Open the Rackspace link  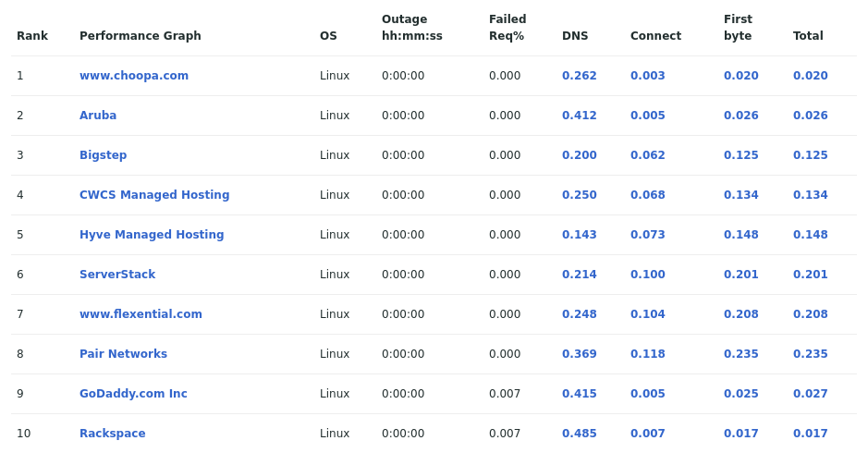click(x=113, y=434)
